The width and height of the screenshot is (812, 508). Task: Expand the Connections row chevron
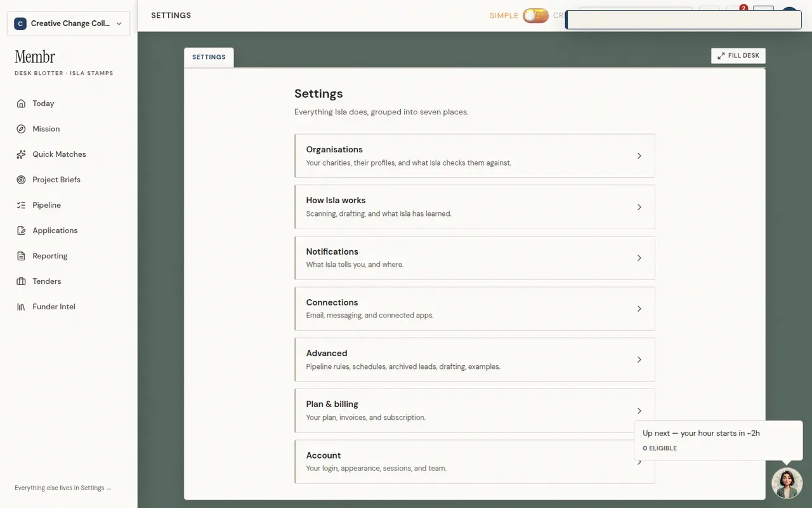639,309
